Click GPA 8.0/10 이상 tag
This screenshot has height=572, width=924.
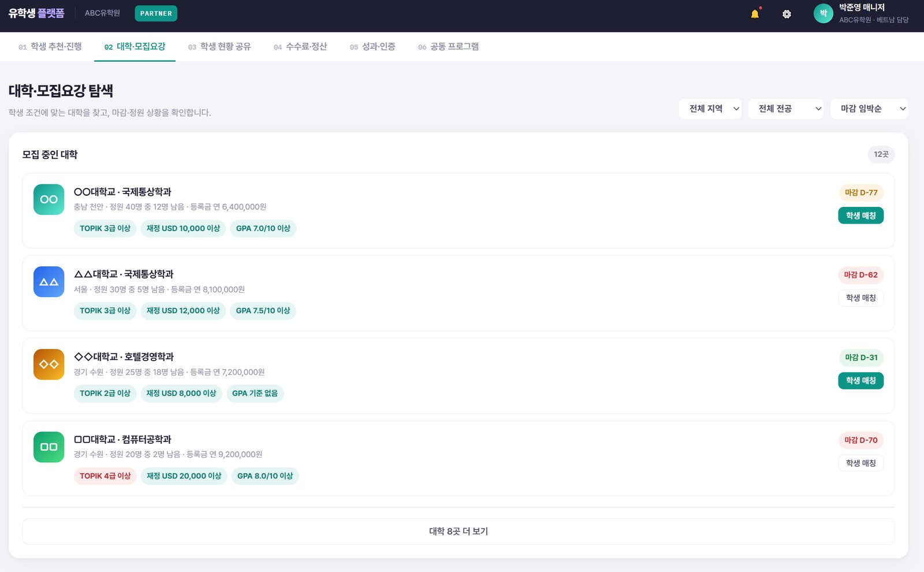(265, 476)
